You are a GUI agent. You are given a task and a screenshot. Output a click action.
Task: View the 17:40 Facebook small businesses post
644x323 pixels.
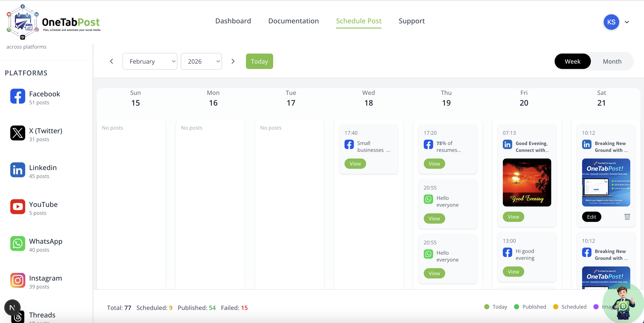click(355, 163)
